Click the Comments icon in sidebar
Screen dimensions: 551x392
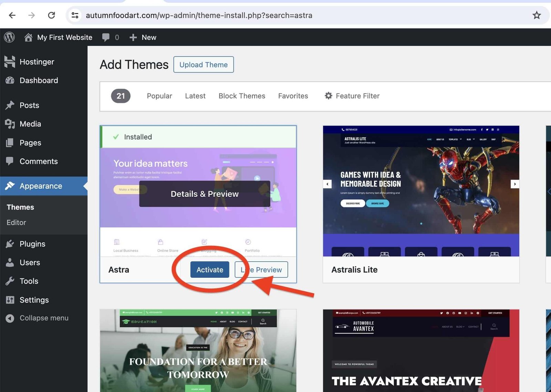coord(10,161)
